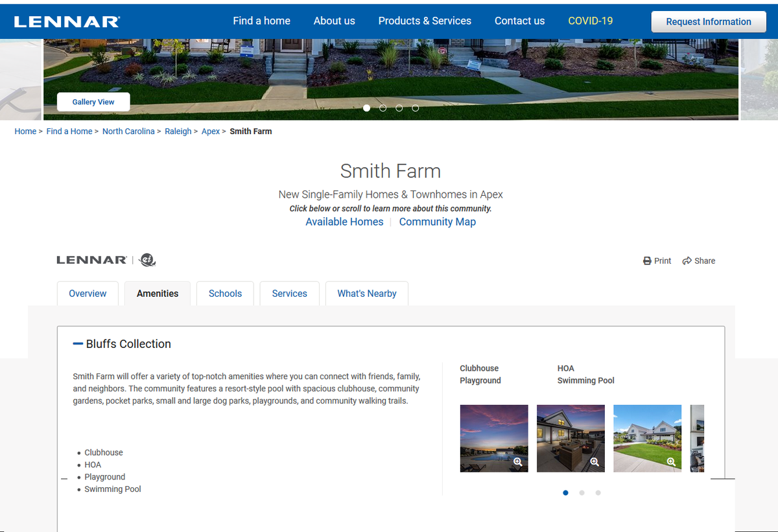Click the Gallery View button on the banner

(93, 102)
